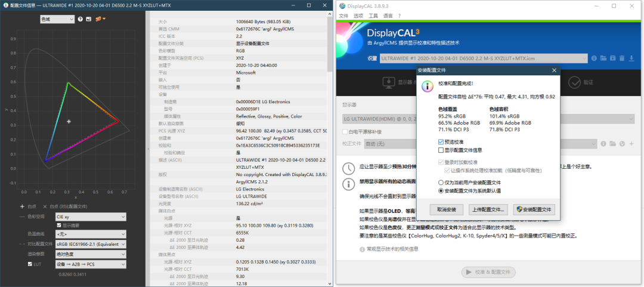Viewport: 644px width, 287px height.
Task: Click the 常规显示技术的相关信息 info link
Action: 389,249
